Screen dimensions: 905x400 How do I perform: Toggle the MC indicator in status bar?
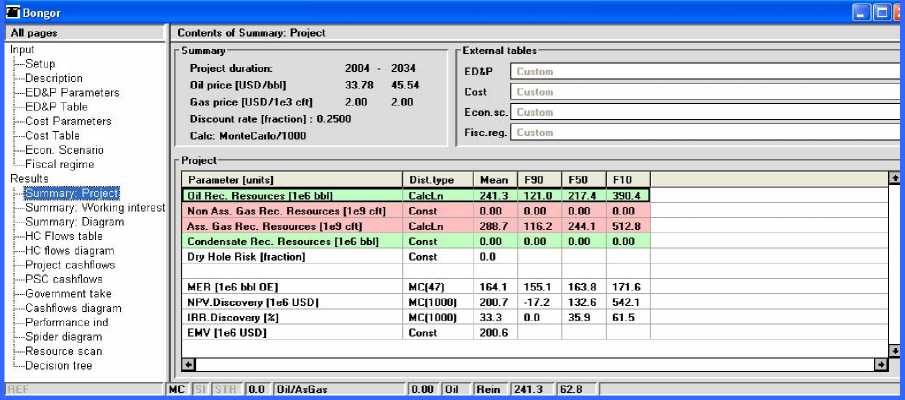pyautogui.click(x=177, y=389)
